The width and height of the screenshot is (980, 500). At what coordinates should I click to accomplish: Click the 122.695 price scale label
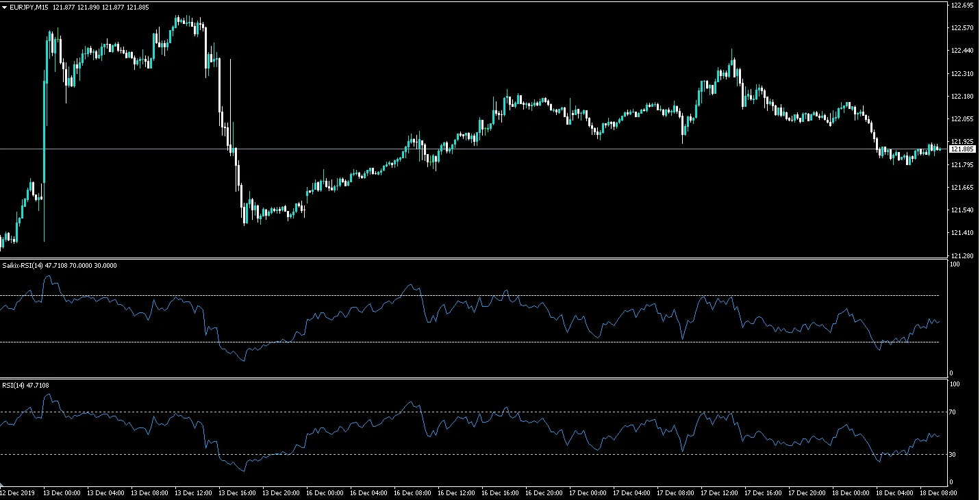[962, 5]
